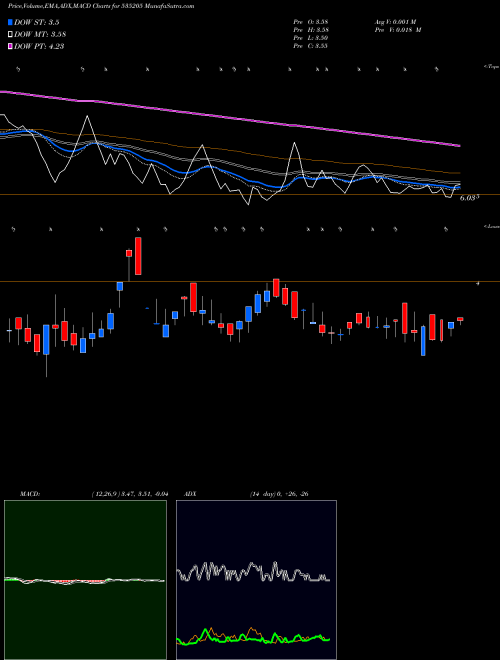Image resolution: width=500 pixels, height=660 pixels.
Task: Click the MACD panel heading label
Action: click(x=30, y=494)
